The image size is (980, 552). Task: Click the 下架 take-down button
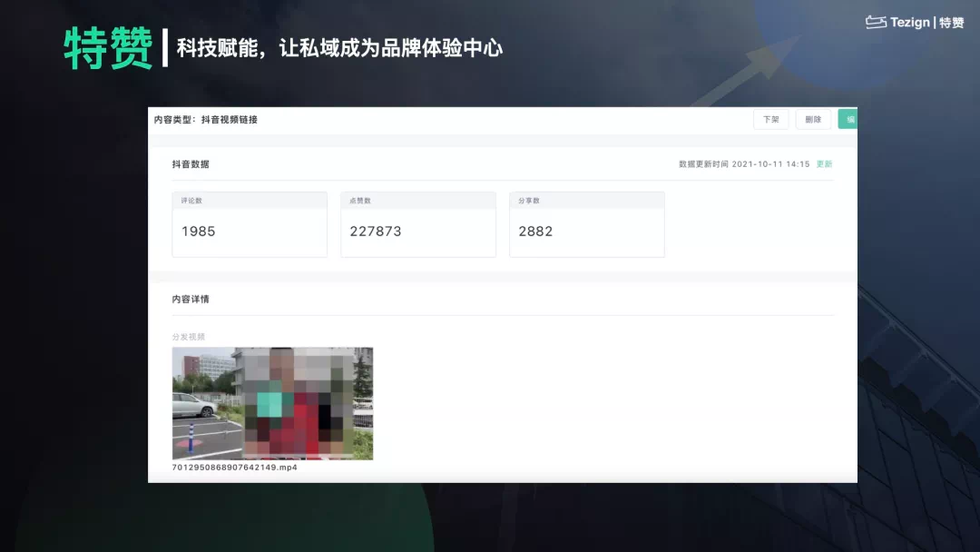point(769,119)
